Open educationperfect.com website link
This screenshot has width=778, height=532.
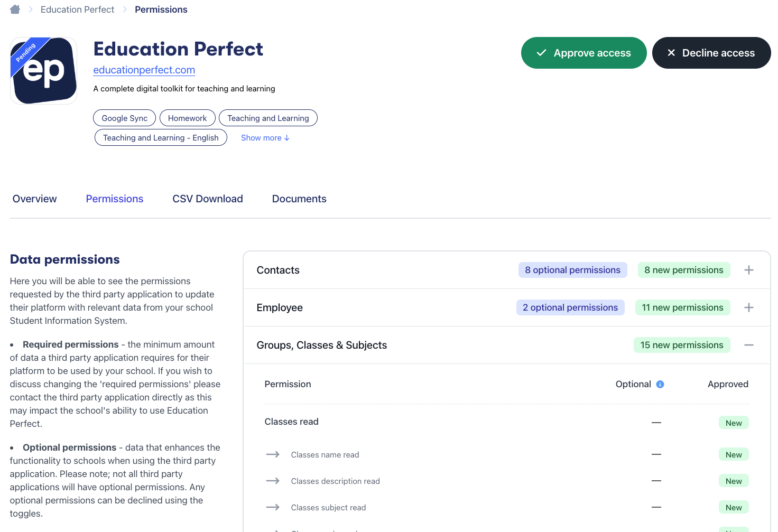[144, 70]
